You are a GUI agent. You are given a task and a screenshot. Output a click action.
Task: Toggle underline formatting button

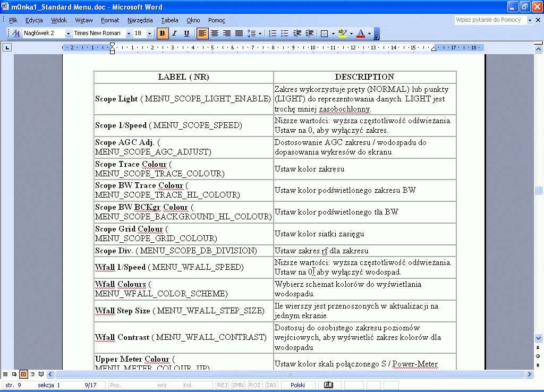(x=186, y=33)
